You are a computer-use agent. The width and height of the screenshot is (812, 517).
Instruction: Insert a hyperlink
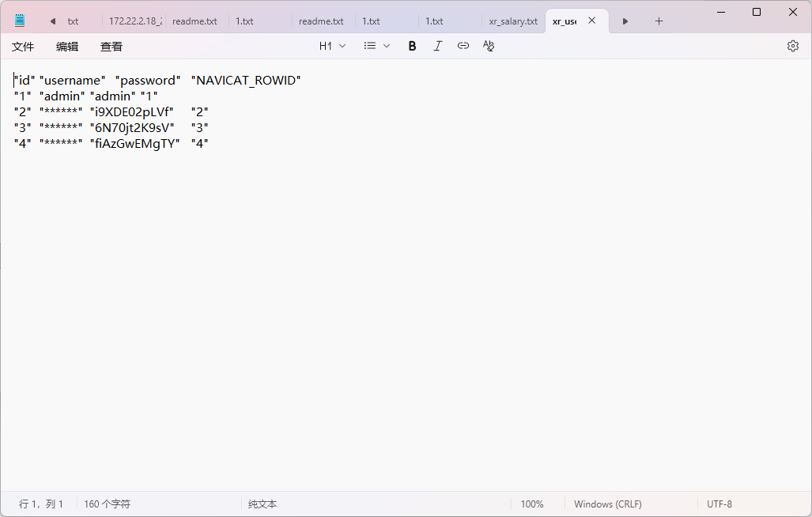(x=463, y=46)
